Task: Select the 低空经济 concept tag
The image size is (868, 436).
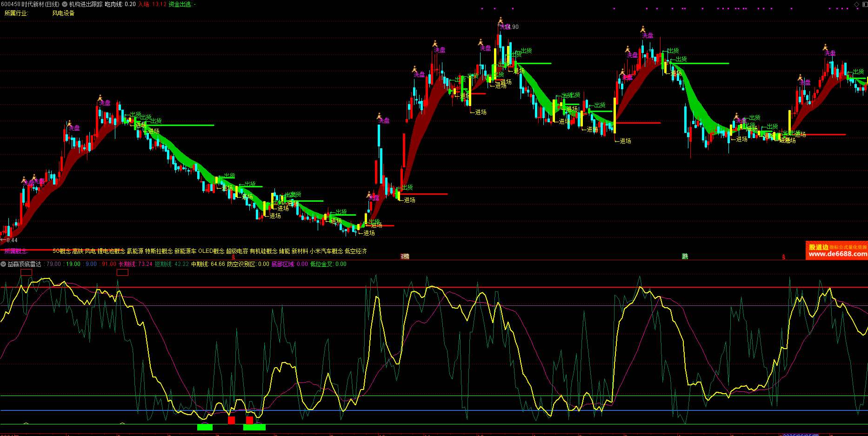Action: click(356, 251)
